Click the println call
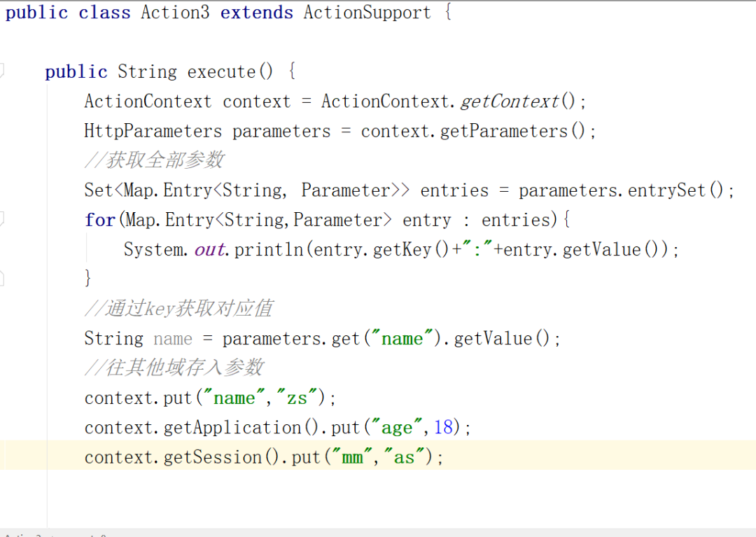 pos(269,250)
